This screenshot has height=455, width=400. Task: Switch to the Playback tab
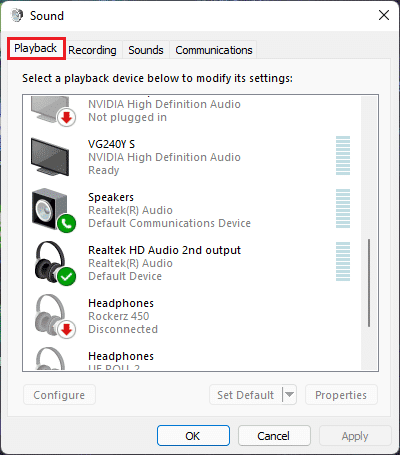(x=36, y=48)
